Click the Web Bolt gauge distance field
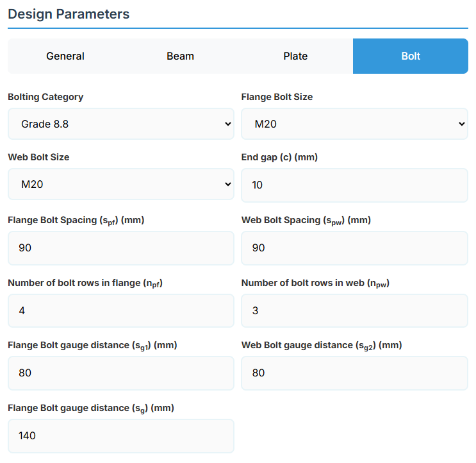This screenshot has height=463, width=476. (x=354, y=373)
